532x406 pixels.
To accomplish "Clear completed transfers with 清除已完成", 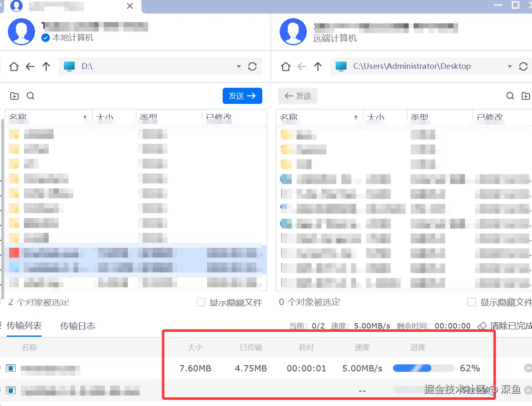I will pos(505,326).
